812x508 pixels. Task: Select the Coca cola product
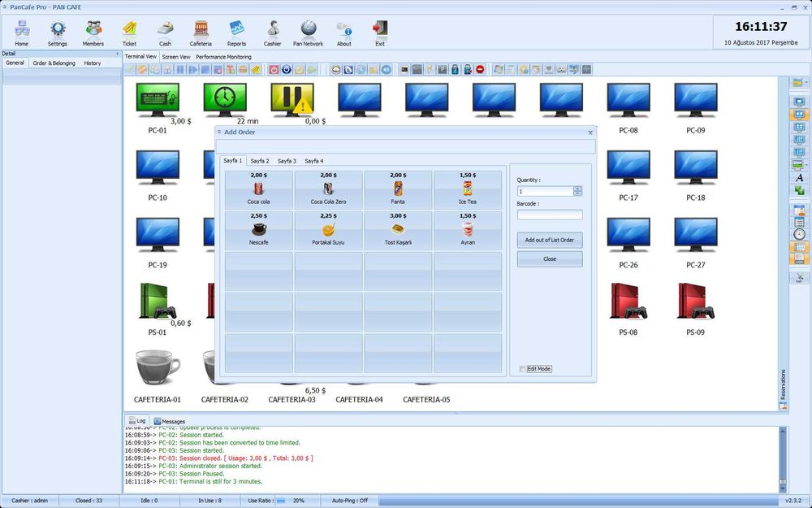(x=259, y=189)
